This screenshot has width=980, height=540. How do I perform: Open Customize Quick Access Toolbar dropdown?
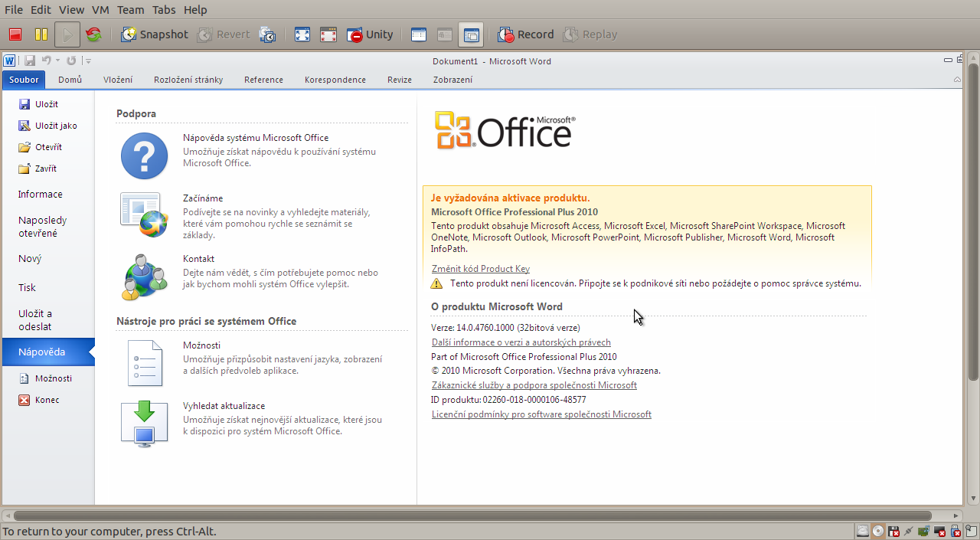point(89,61)
